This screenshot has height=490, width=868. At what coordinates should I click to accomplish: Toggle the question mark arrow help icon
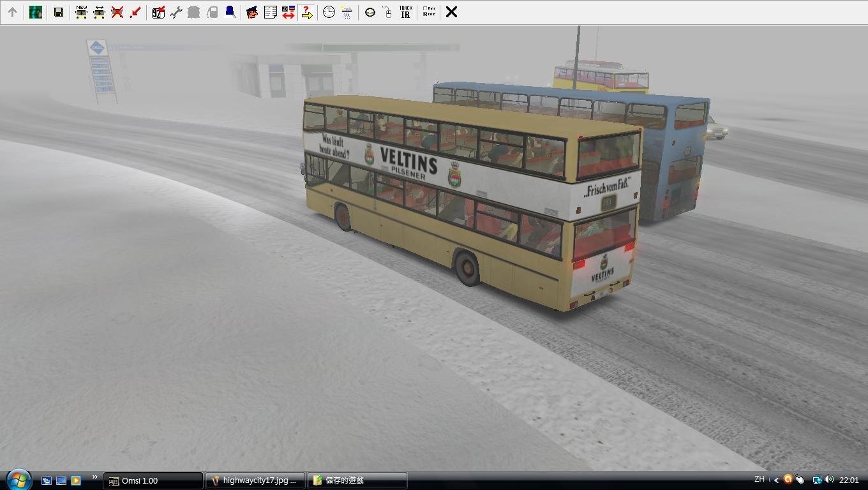[306, 12]
